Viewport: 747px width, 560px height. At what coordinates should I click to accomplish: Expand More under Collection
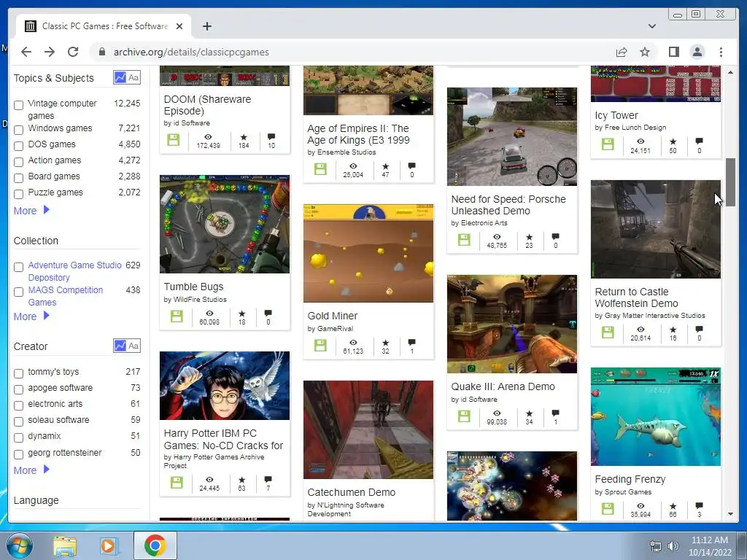pos(31,316)
